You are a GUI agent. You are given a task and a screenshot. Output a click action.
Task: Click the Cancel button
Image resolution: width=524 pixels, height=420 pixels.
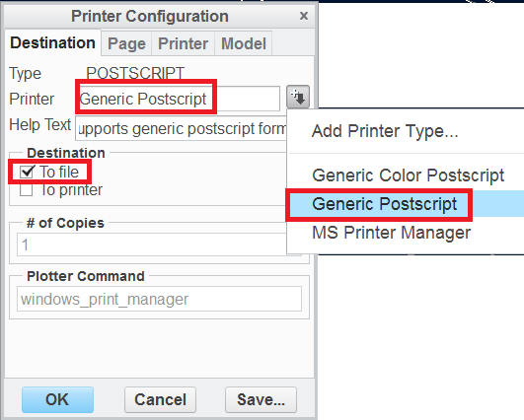click(x=160, y=399)
